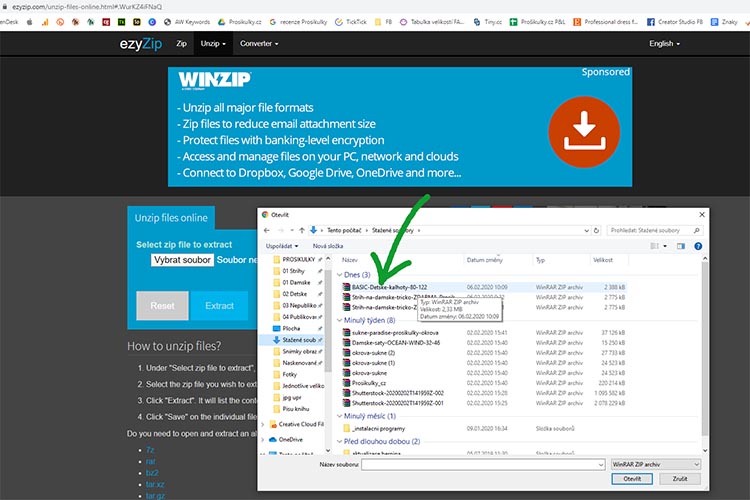Open the bz2 format link
The height and width of the screenshot is (500, 750).
tap(152, 473)
